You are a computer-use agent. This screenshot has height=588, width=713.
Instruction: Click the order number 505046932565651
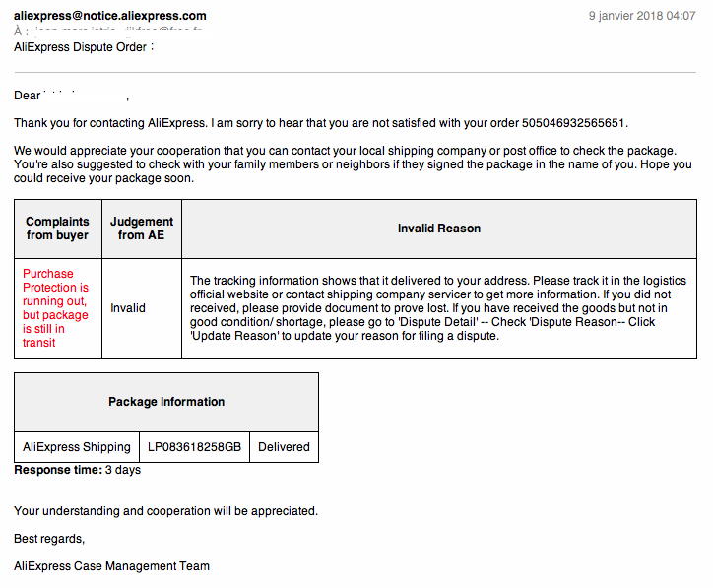click(x=573, y=123)
